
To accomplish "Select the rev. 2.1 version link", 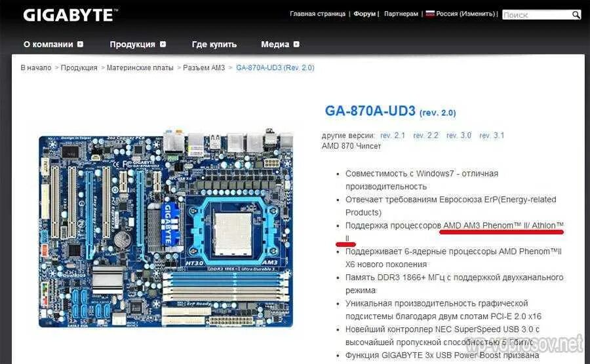I will point(393,136).
